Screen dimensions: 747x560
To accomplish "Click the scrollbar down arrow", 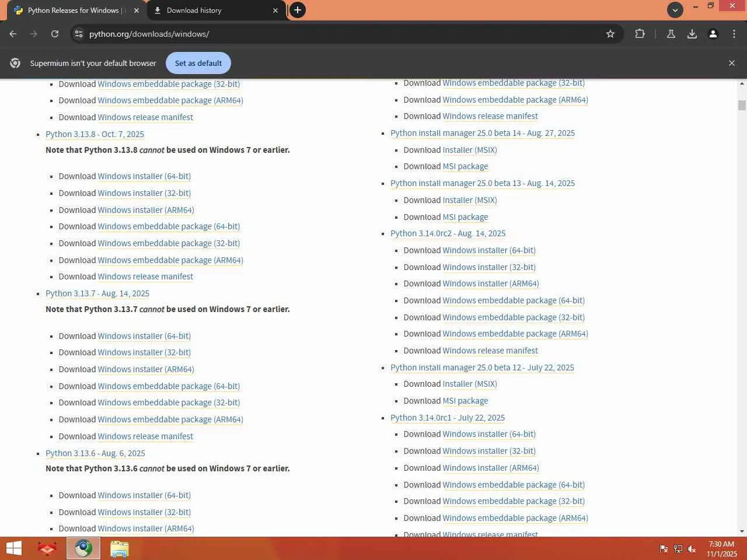I will pyautogui.click(x=742, y=531).
